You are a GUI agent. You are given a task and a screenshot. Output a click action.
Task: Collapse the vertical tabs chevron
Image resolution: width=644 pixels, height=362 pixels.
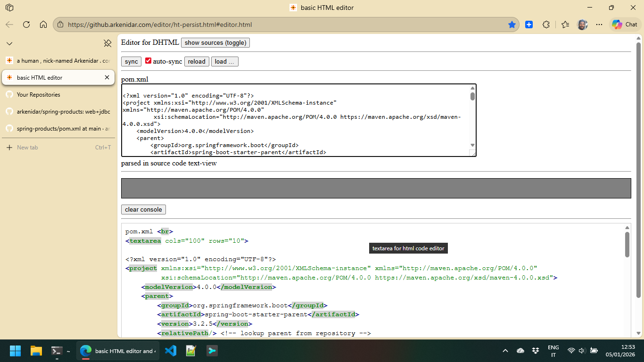[9, 43]
